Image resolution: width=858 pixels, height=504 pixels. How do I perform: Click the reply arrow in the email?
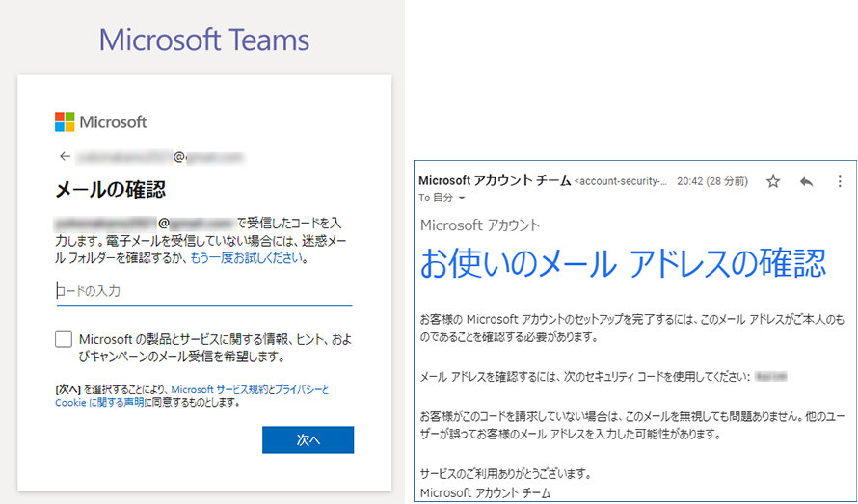coord(806,181)
